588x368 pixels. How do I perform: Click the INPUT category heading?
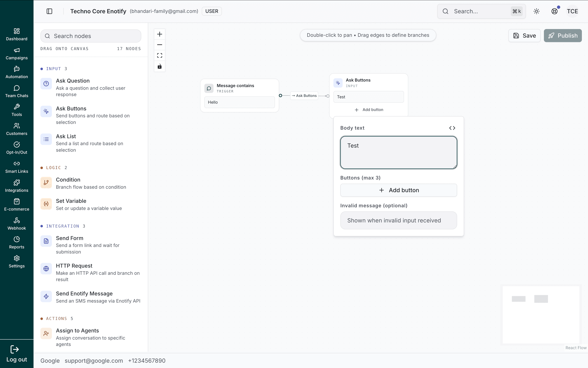[54, 69]
